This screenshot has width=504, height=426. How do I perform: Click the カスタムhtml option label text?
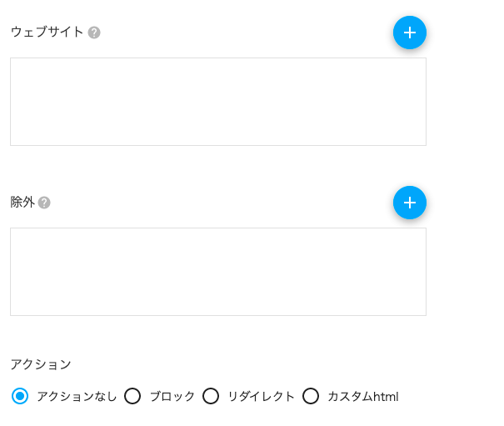[363, 396]
